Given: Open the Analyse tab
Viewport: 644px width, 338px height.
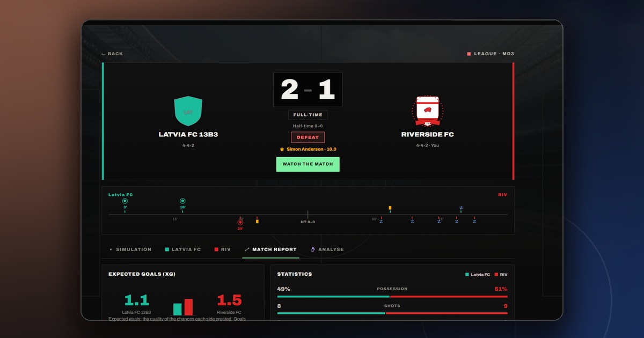Looking at the screenshot, I should pos(327,249).
